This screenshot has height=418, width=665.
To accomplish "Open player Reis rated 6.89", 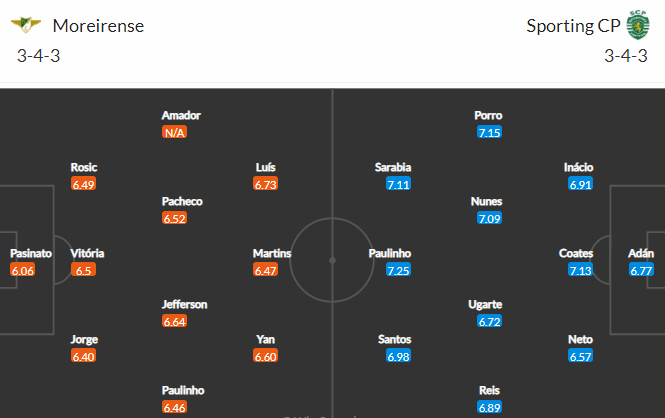I will click(x=489, y=390).
